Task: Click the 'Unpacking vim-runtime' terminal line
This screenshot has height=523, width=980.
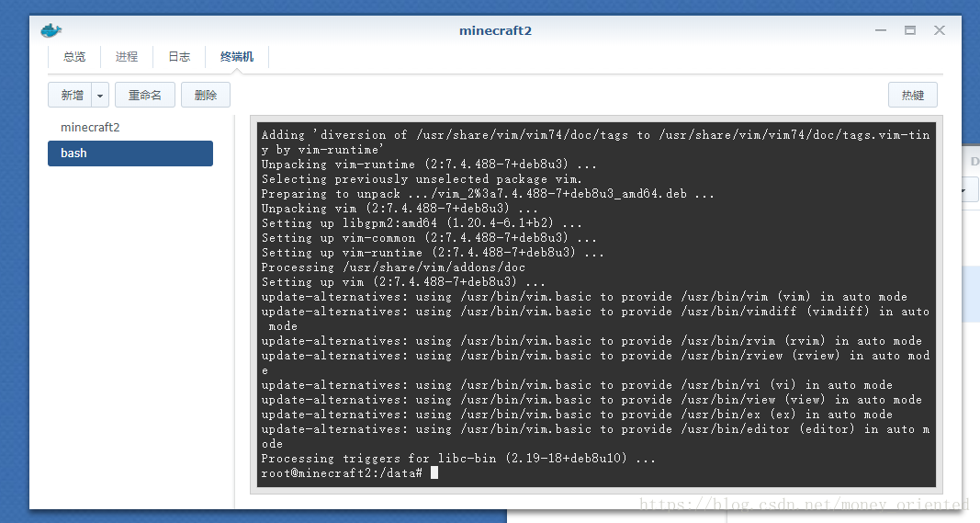Action: (429, 164)
